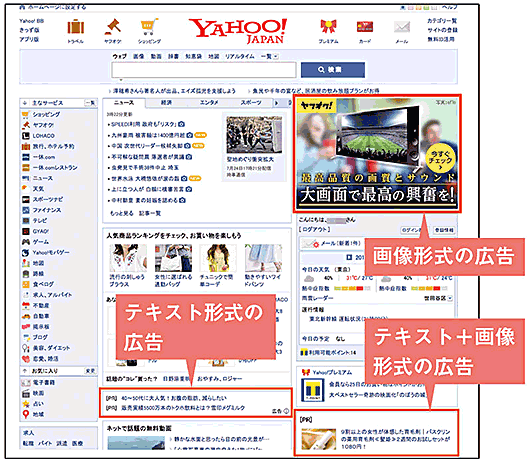The height and width of the screenshot is (468, 529).
Task: Open メール(新着1件) link
Action: pos(340,243)
